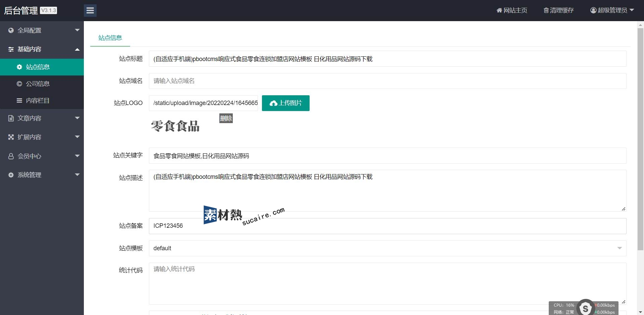The height and width of the screenshot is (315, 644).
Task: Open the 超级管理员 dropdown caret
Action: (632, 10)
